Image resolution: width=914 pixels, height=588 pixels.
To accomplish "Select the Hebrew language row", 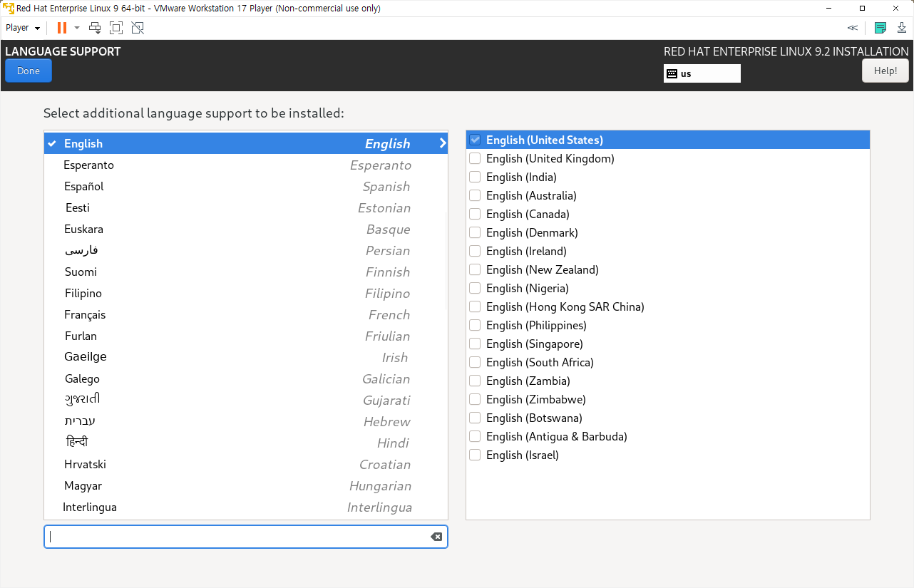I will tap(246, 421).
